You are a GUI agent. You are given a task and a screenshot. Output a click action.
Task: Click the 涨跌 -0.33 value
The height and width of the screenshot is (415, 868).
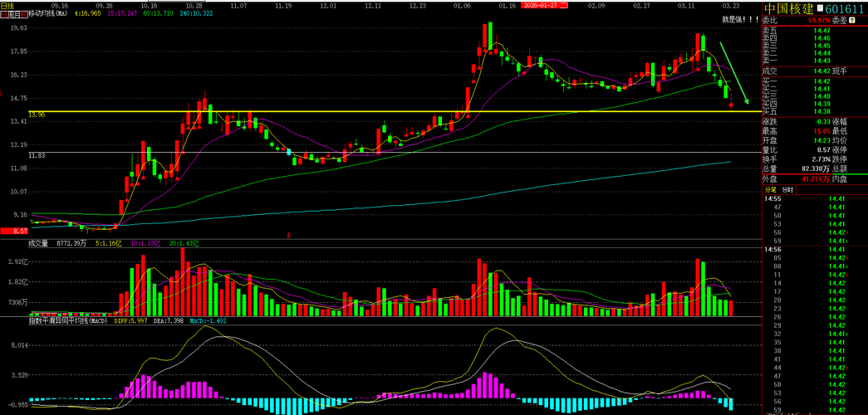pos(821,122)
